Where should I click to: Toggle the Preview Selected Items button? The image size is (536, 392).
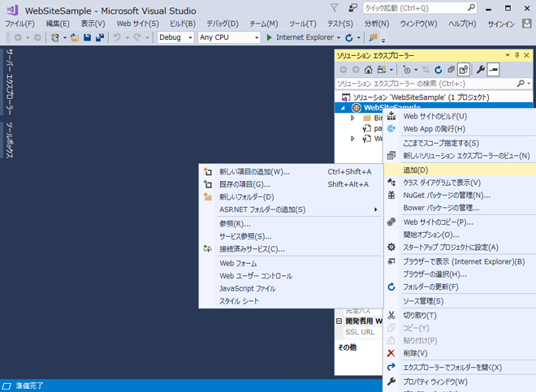click(493, 70)
